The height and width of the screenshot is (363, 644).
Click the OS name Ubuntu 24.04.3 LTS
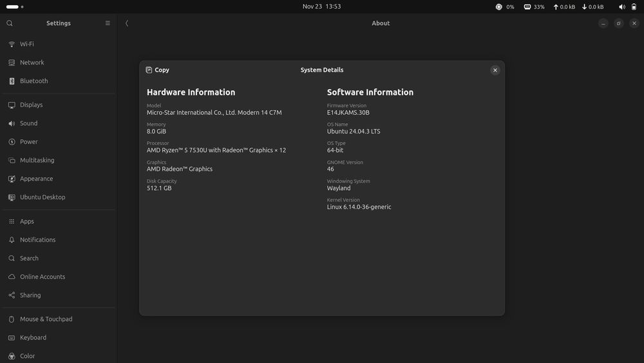[x=354, y=132]
